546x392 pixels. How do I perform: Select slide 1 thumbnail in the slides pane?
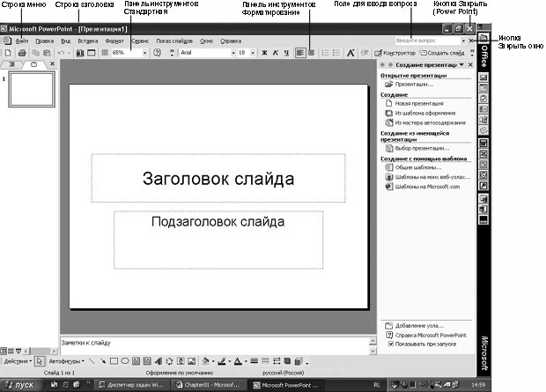(32, 89)
